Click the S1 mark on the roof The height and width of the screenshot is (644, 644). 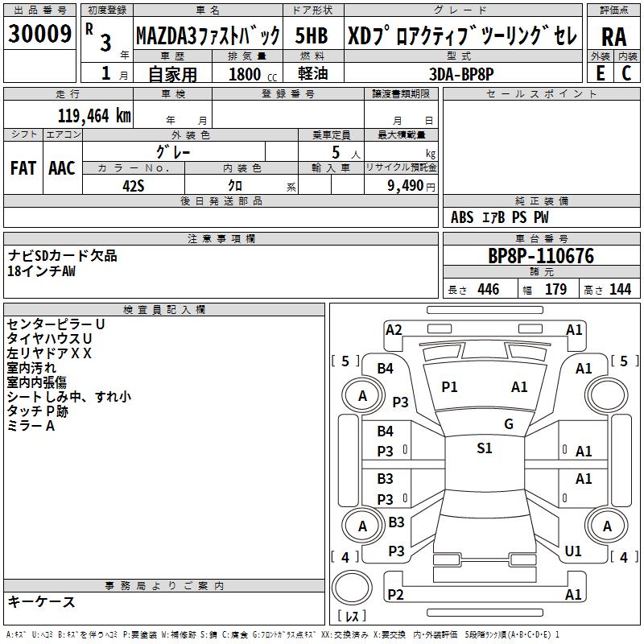tap(485, 448)
